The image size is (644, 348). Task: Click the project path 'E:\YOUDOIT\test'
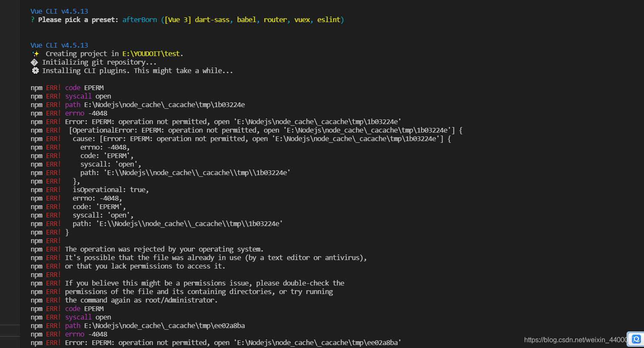[x=151, y=54]
